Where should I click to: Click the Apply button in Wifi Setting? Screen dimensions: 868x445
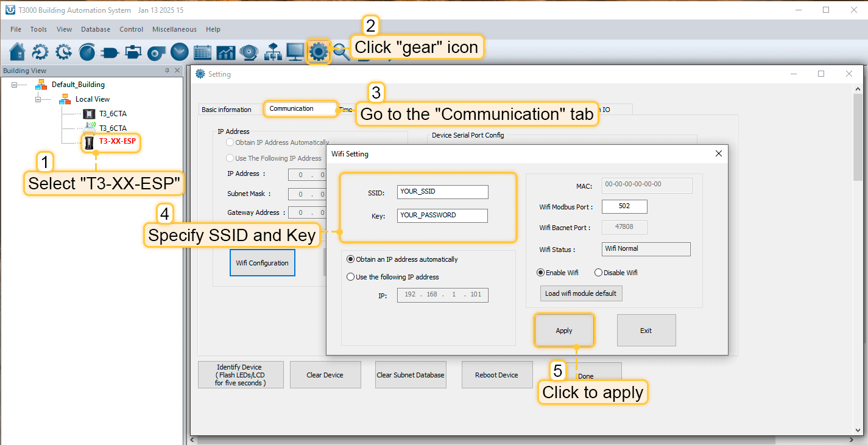[x=564, y=331]
